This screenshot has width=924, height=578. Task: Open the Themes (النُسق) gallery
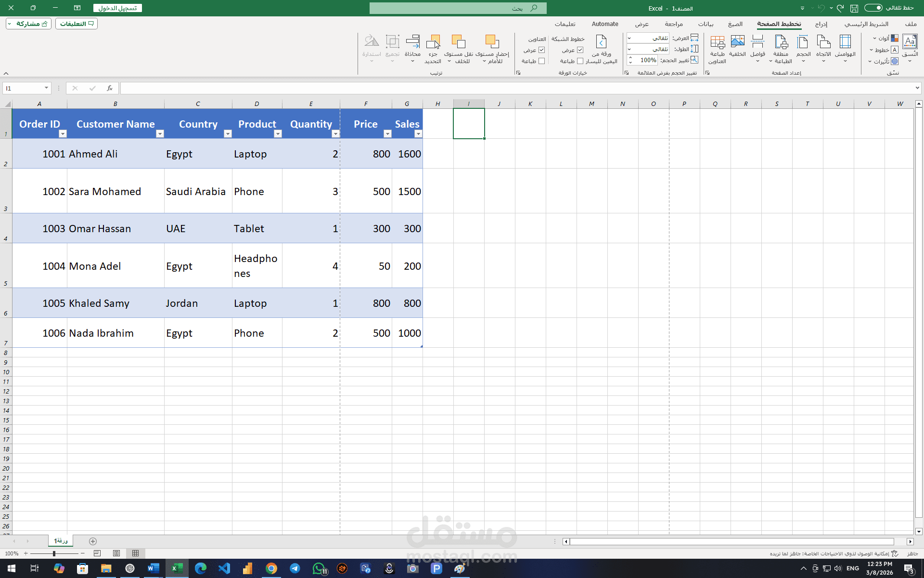(x=910, y=48)
